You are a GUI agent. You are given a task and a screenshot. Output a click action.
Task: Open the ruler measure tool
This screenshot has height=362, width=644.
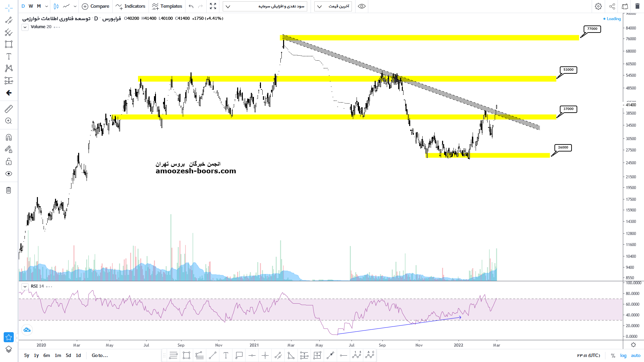pyautogui.click(x=9, y=109)
